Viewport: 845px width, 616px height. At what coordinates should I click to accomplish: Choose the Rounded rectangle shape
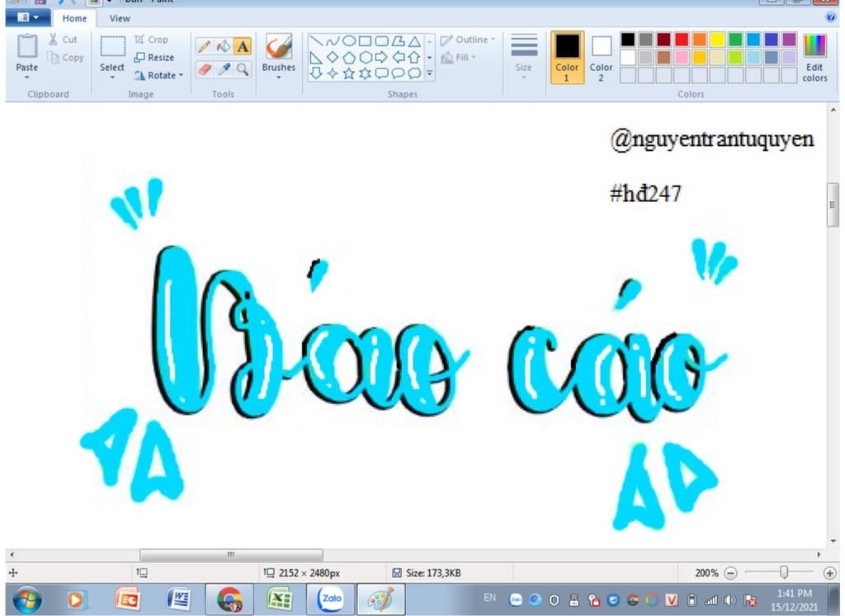[x=381, y=41]
